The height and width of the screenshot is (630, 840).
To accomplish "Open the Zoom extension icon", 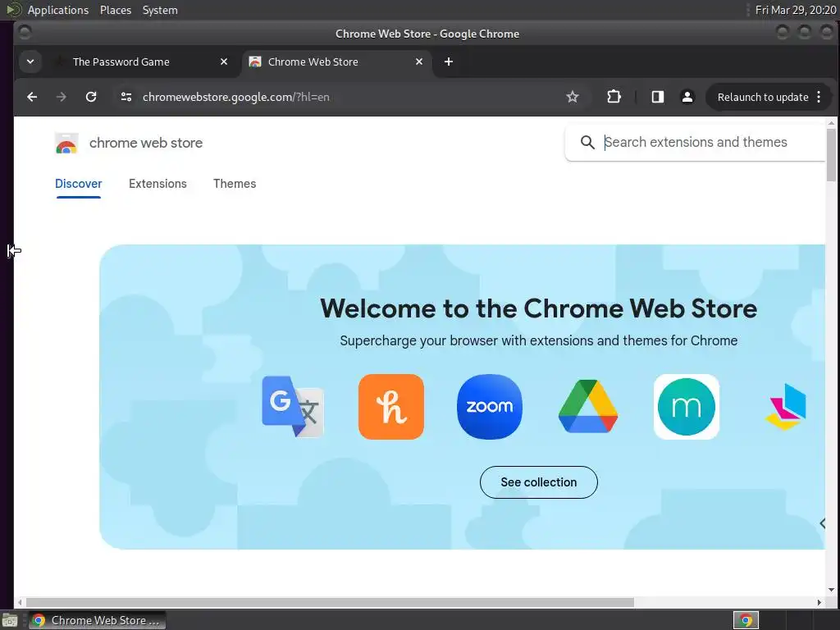I will [490, 407].
